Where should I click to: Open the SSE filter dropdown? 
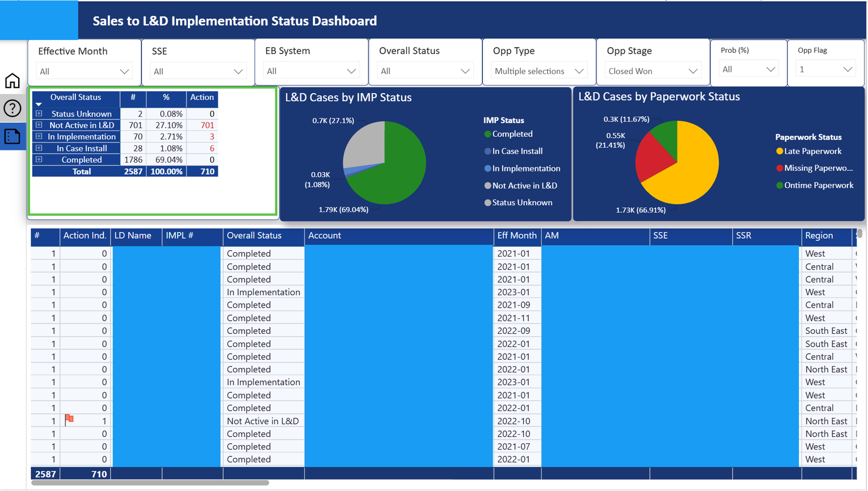tap(198, 72)
